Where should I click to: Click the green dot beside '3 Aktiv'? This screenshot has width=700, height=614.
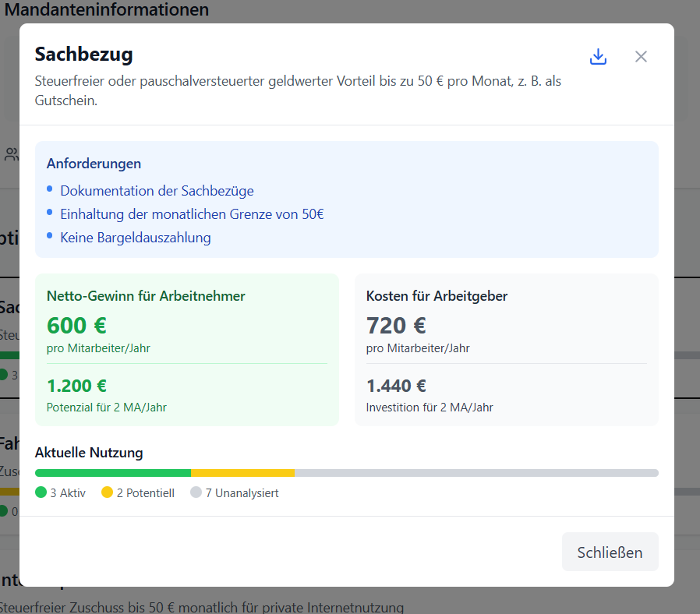coord(41,492)
